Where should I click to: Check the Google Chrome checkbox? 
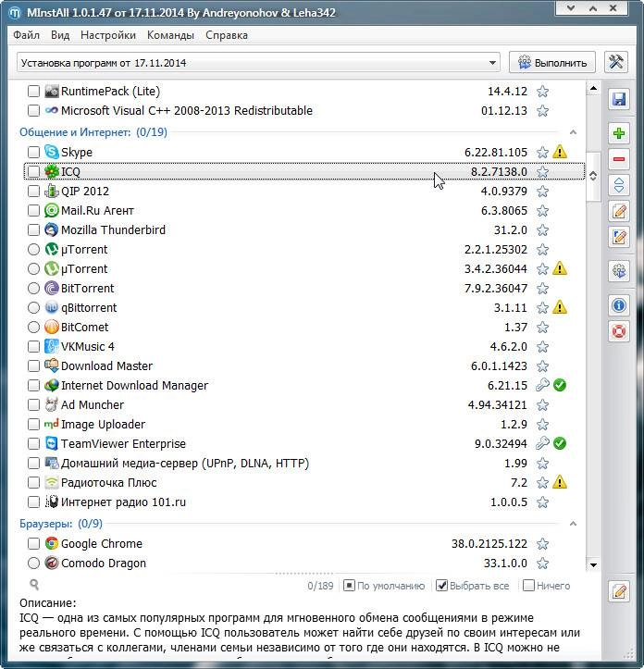33,543
